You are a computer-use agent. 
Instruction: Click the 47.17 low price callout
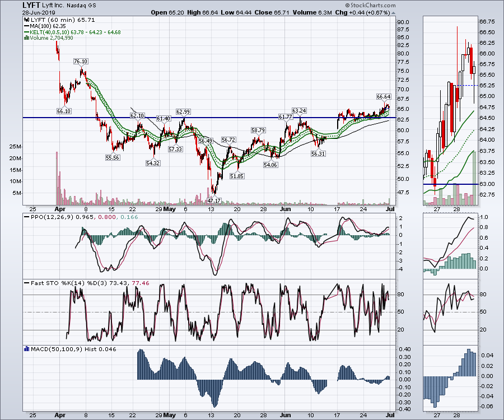click(214, 200)
